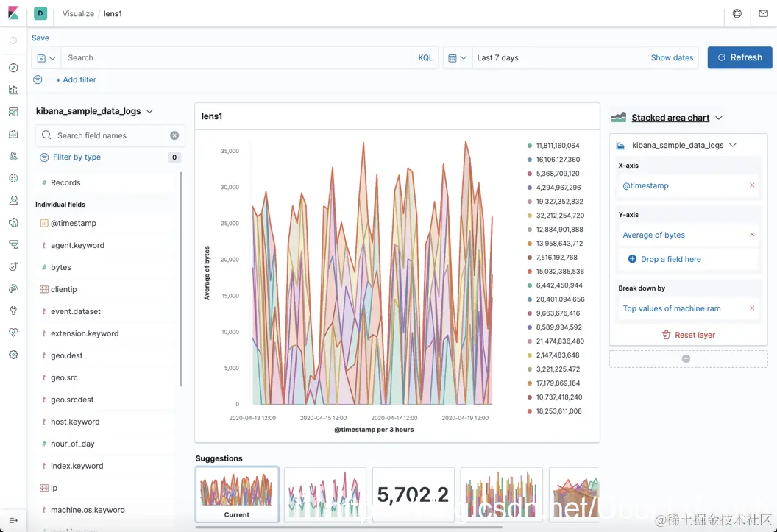Focus the query Search input
The height and width of the screenshot is (532, 777).
click(x=237, y=58)
